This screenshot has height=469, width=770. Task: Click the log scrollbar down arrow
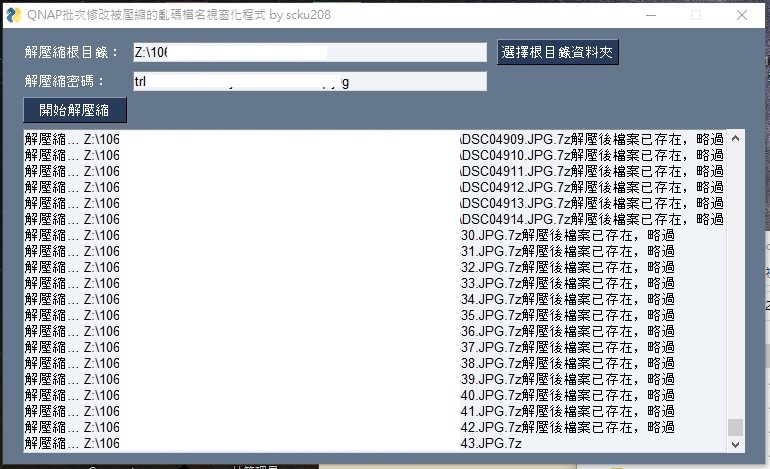pos(736,444)
